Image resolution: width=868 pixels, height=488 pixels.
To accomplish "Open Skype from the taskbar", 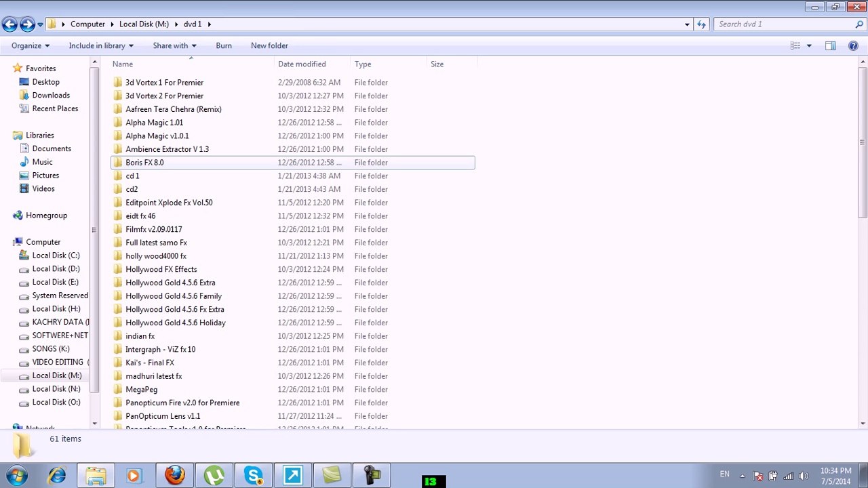I will [x=254, y=476].
